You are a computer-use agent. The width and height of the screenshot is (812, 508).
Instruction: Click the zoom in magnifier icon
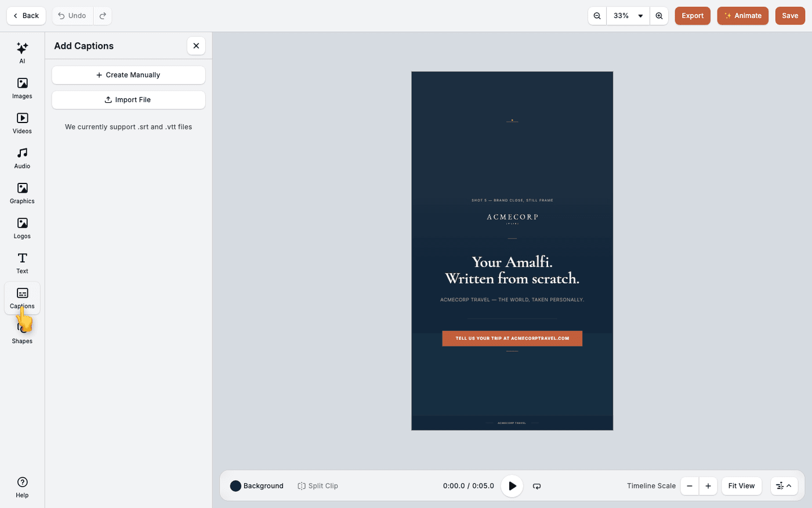tap(659, 16)
